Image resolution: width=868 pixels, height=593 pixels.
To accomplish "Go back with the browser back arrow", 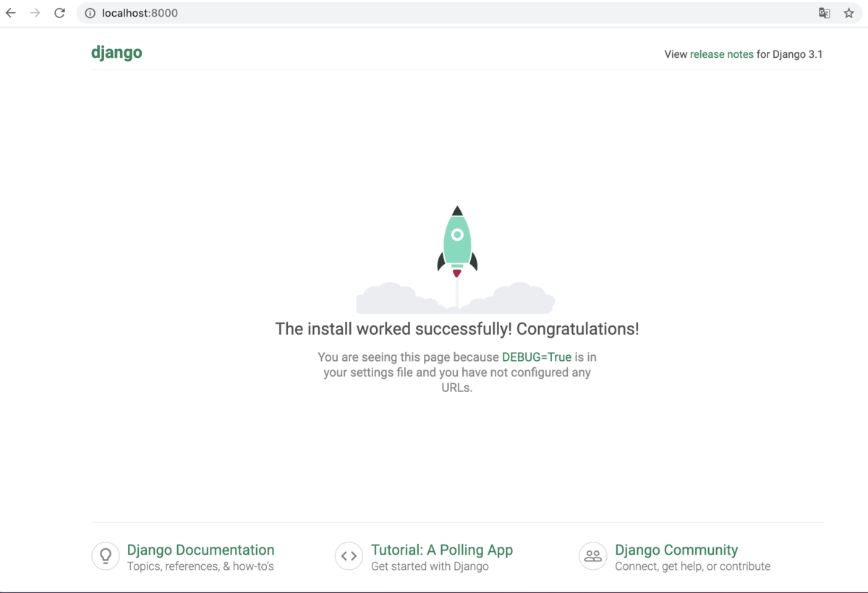I will coord(11,13).
